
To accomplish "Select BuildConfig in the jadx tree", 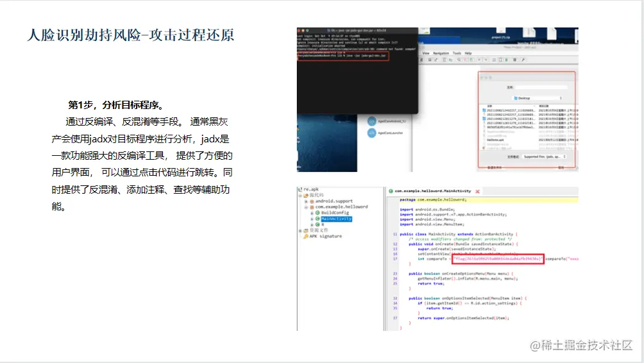I will click(335, 213).
